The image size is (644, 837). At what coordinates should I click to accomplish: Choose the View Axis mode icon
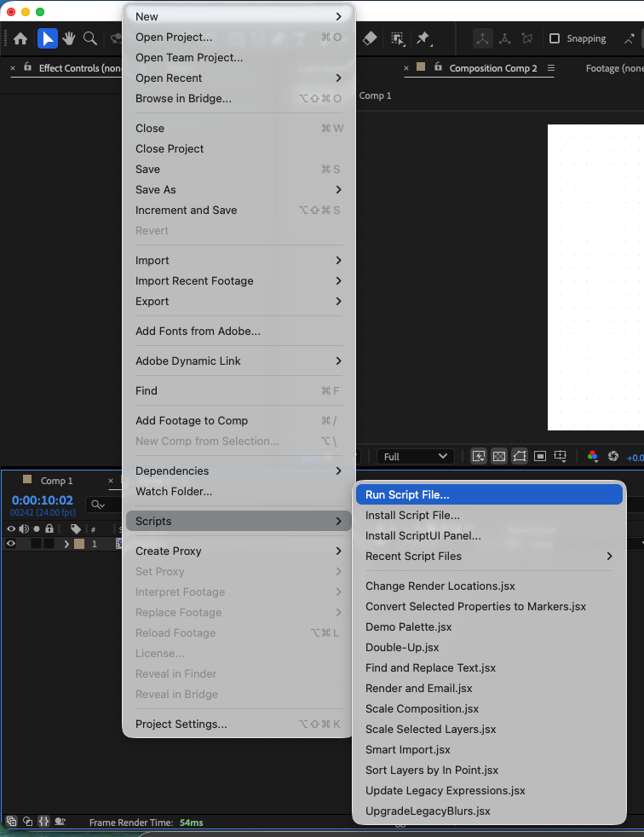(527, 38)
